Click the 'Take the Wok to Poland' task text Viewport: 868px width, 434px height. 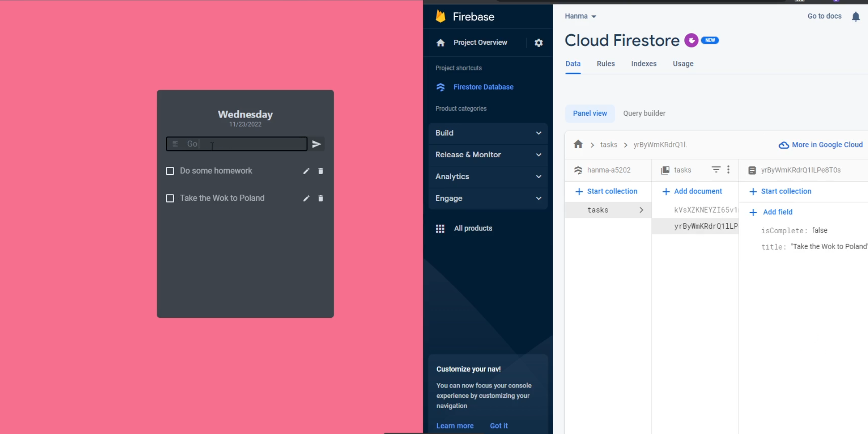pyautogui.click(x=222, y=198)
